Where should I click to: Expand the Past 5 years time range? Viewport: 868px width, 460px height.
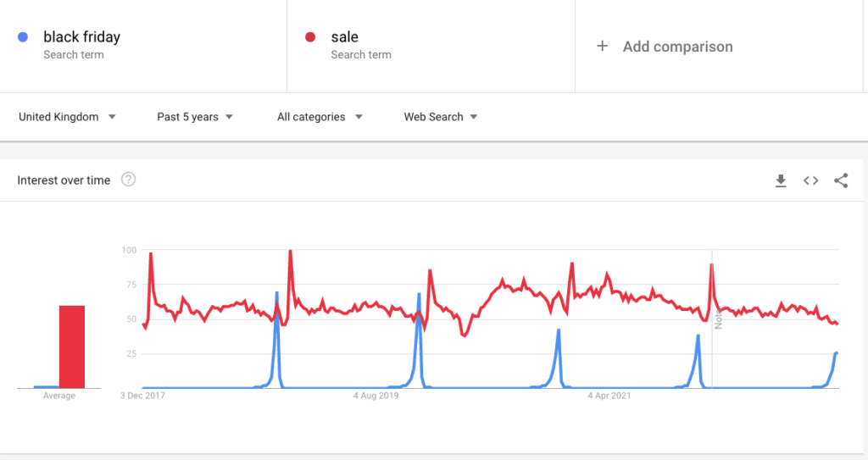click(195, 117)
